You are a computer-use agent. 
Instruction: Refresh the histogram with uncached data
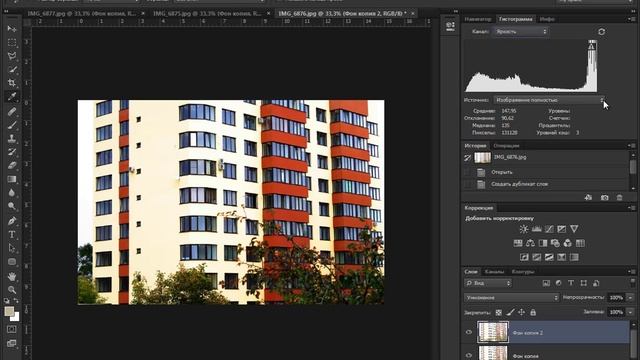(602, 31)
